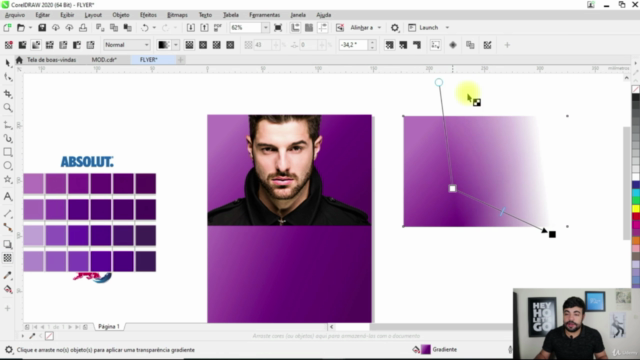Click the rotation angle input field
640x360 pixels.
353,45
